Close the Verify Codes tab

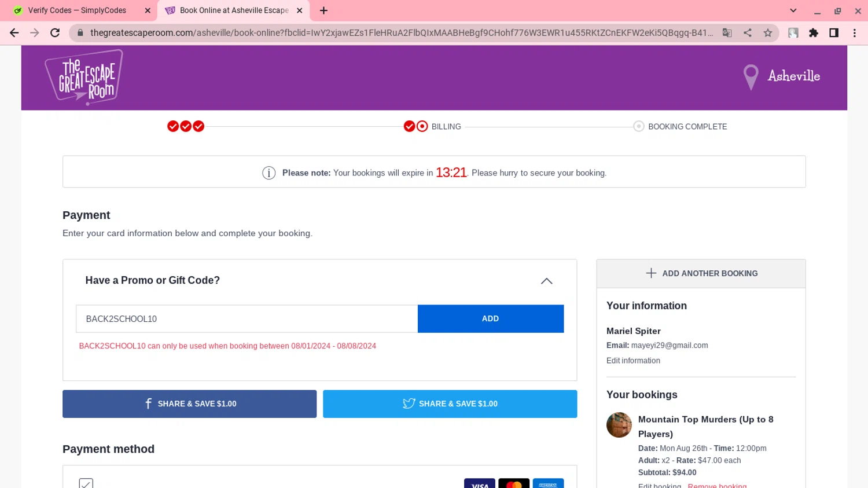coord(148,10)
